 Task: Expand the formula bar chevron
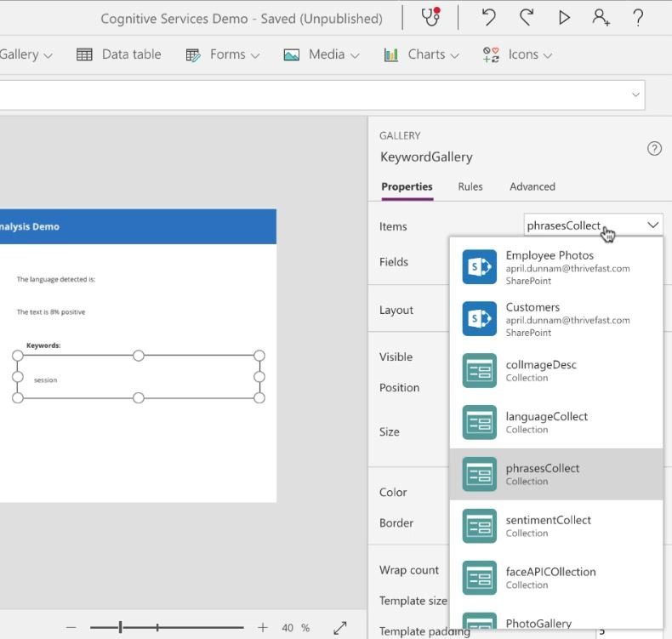point(635,94)
